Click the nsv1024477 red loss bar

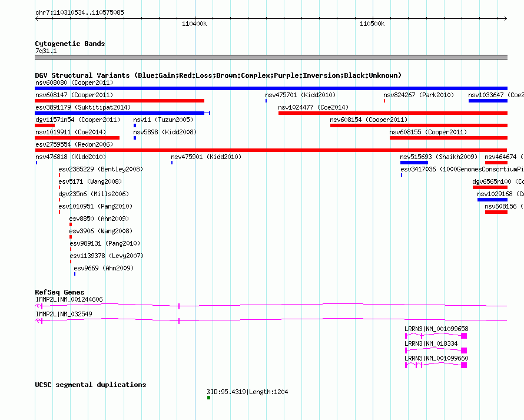[x=393, y=113]
